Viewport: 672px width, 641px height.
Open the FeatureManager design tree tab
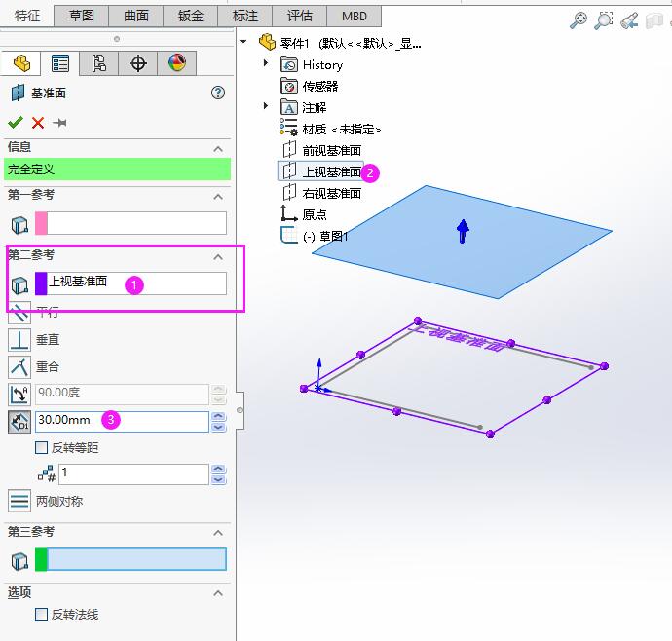[21, 63]
